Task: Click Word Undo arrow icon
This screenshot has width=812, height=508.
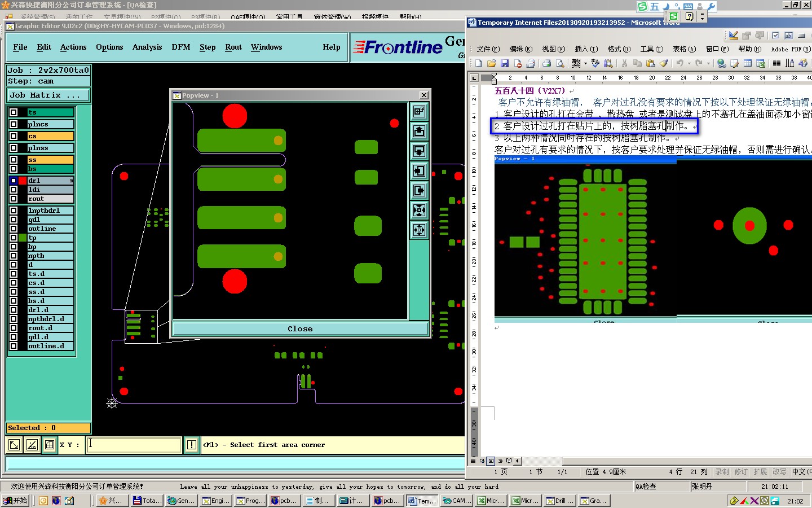Action: (x=680, y=63)
